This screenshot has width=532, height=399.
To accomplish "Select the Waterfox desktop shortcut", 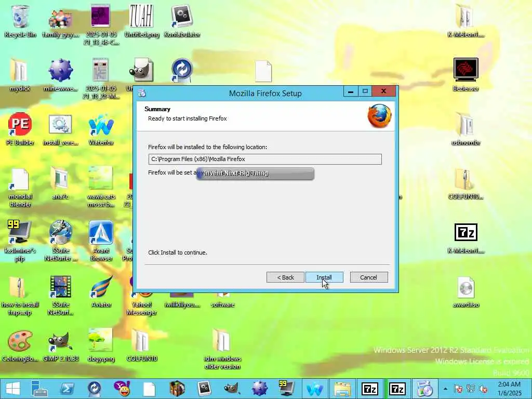I will (101, 129).
